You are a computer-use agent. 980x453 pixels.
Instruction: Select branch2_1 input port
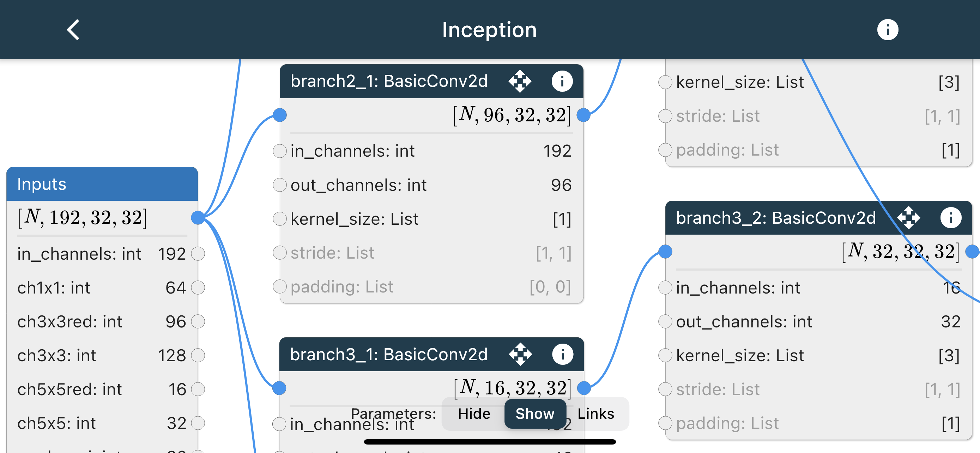(280, 115)
